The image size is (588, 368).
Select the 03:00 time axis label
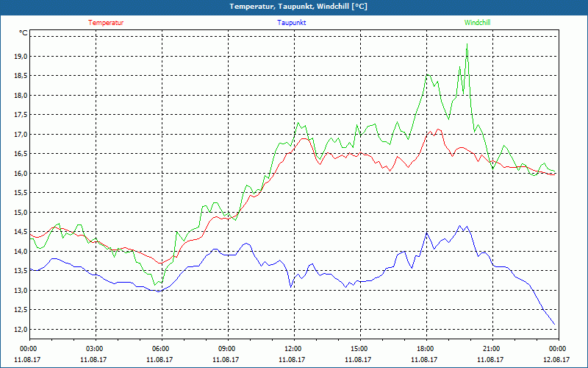(x=95, y=349)
